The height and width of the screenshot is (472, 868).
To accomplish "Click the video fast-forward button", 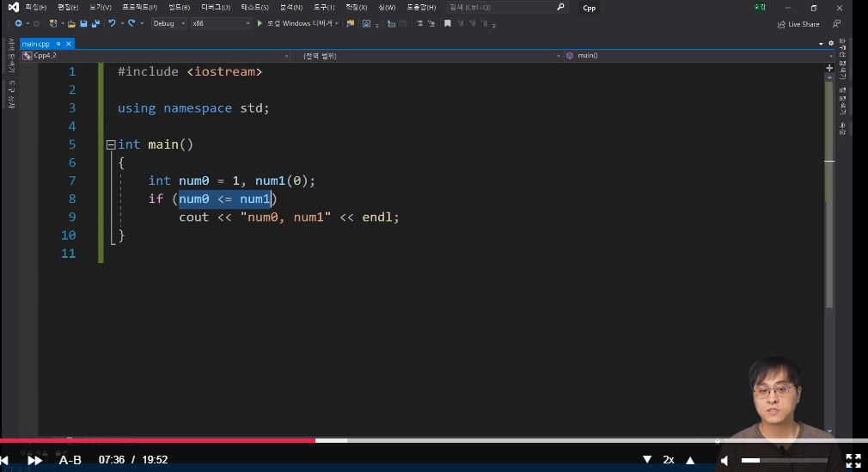I will tap(34, 460).
